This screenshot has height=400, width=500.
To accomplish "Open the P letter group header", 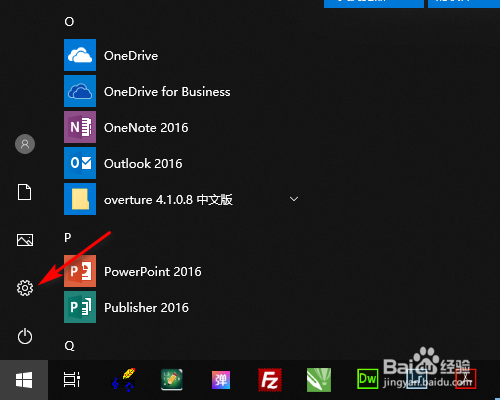I will tap(68, 238).
